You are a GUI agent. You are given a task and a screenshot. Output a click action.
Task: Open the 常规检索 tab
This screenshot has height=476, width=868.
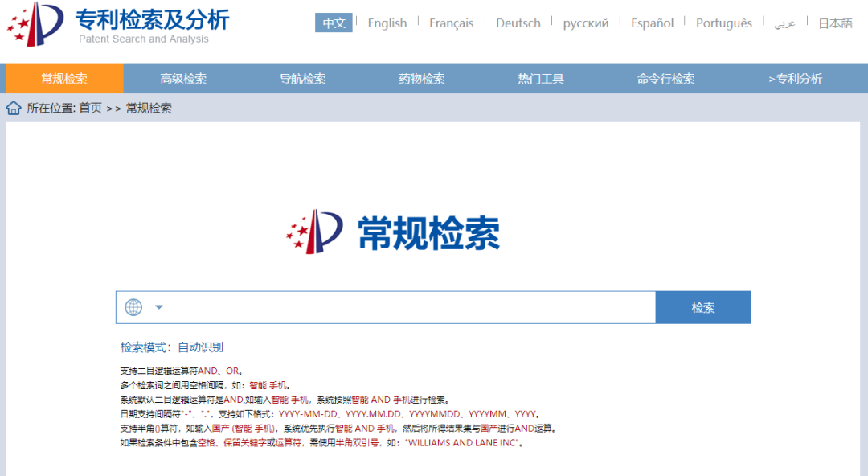tap(64, 79)
